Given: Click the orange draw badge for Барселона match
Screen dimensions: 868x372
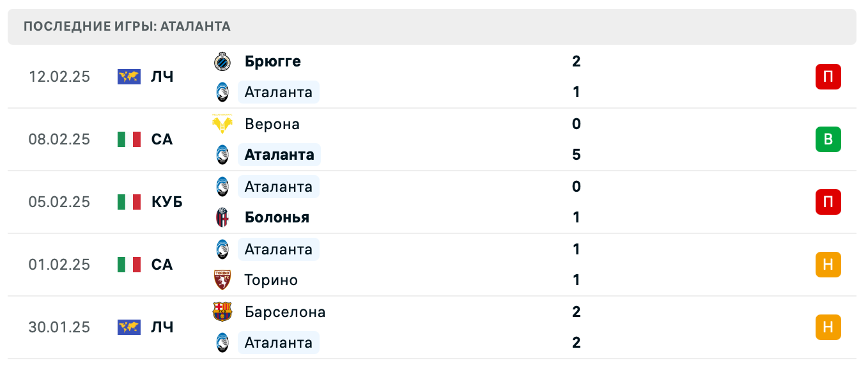Looking at the screenshot, I should 828,327.
